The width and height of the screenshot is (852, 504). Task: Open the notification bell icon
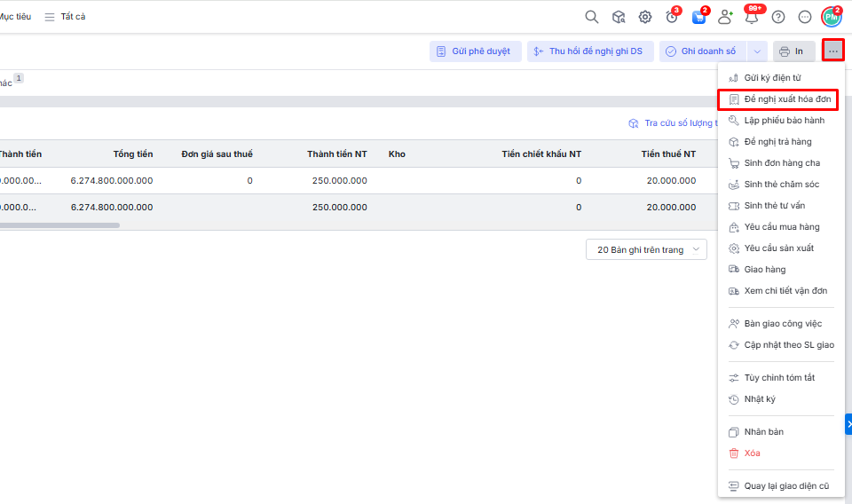tap(752, 17)
